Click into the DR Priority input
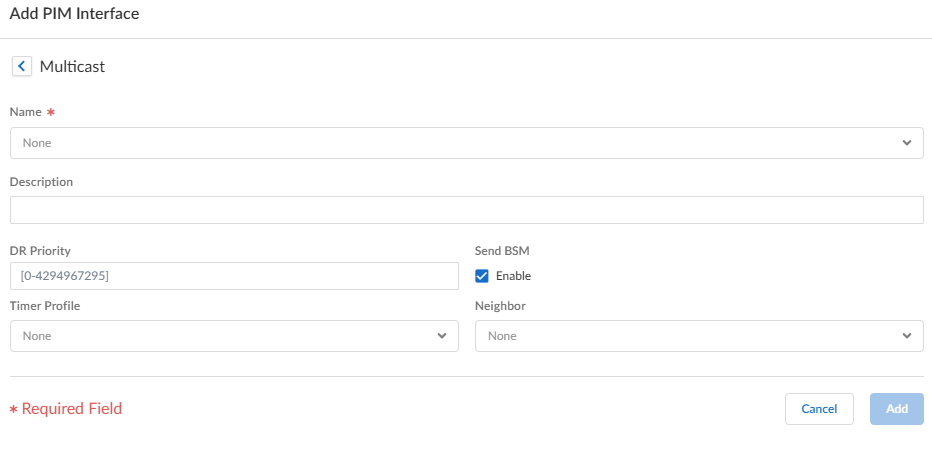 [x=234, y=276]
